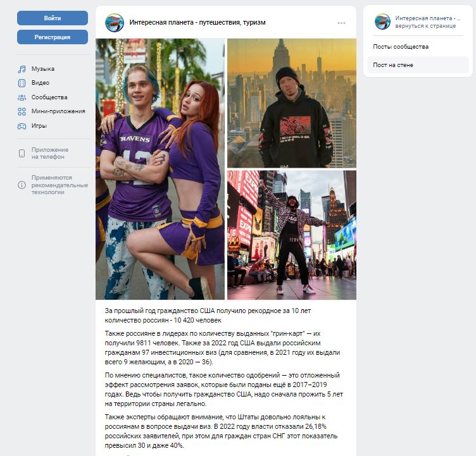Open the three-dot post options menu
The width and height of the screenshot is (476, 456).
coord(342,23)
